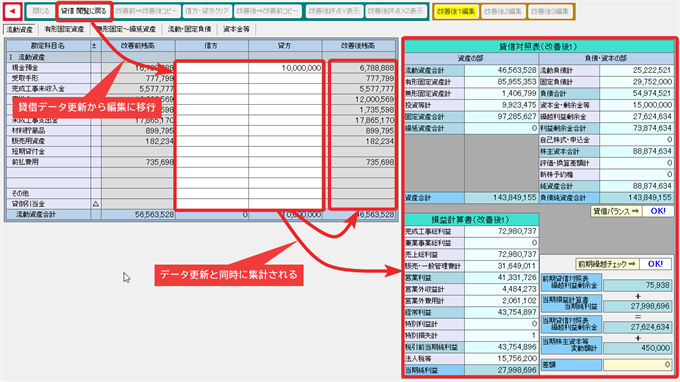Open the 資本金等 tab
680x382 pixels.
(x=236, y=29)
